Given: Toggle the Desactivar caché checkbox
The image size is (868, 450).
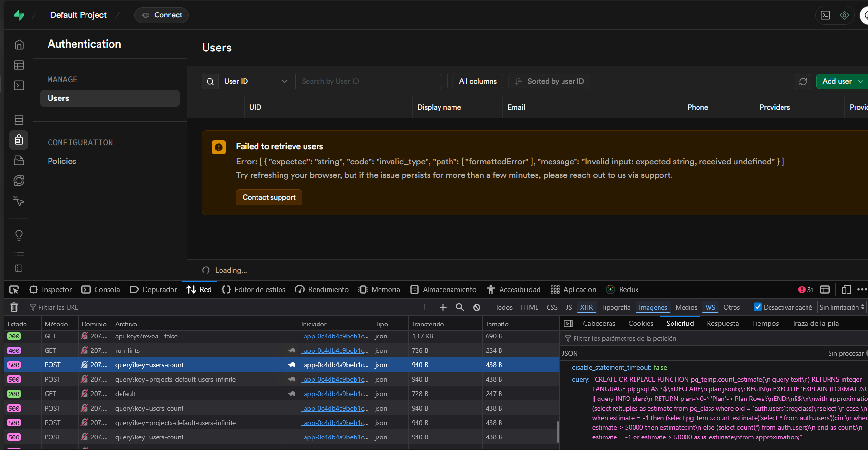Looking at the screenshot, I should point(758,307).
